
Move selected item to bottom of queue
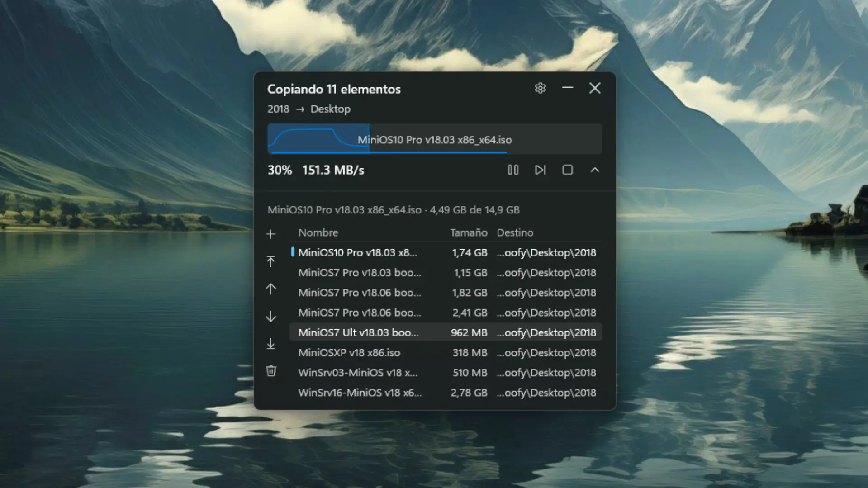[270, 344]
